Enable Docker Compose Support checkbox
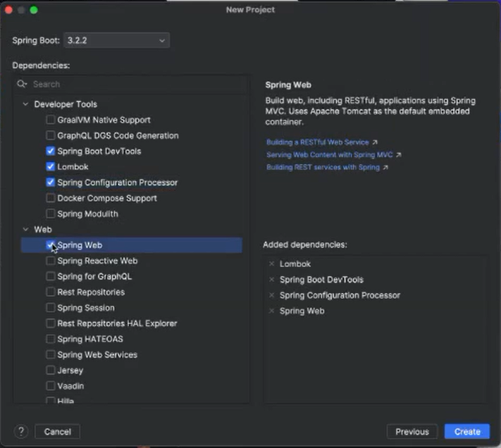 pos(50,198)
